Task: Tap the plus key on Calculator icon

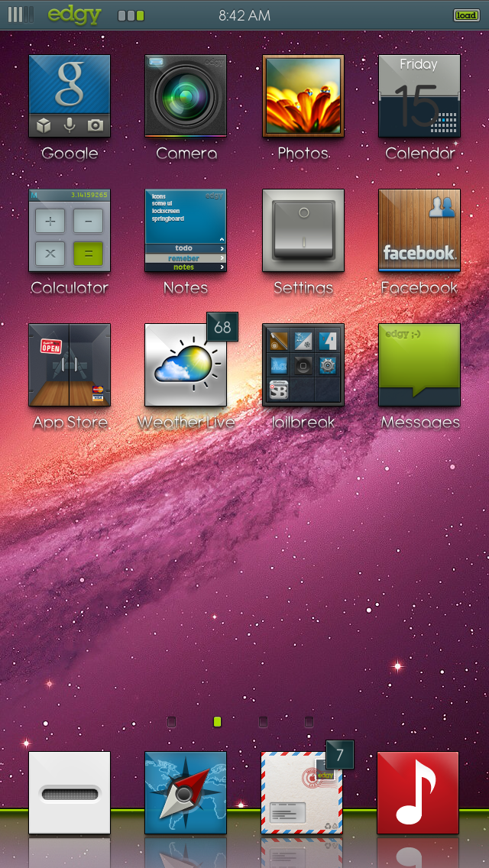Action: click(50, 222)
